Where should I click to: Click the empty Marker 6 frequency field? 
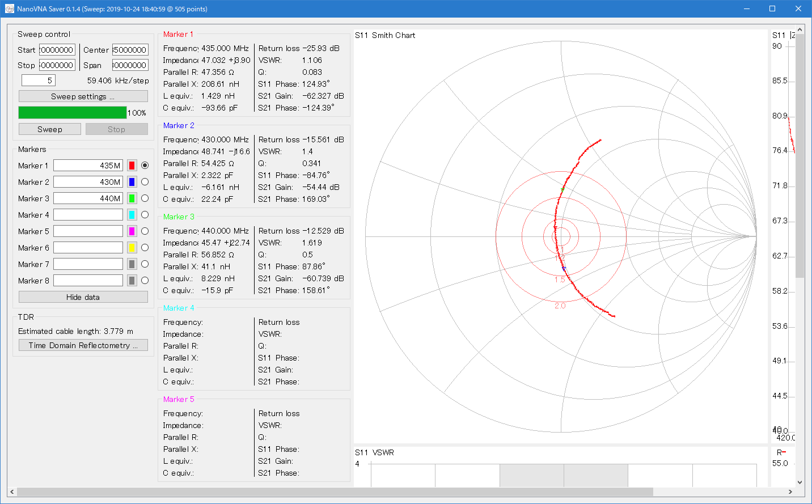coord(88,248)
